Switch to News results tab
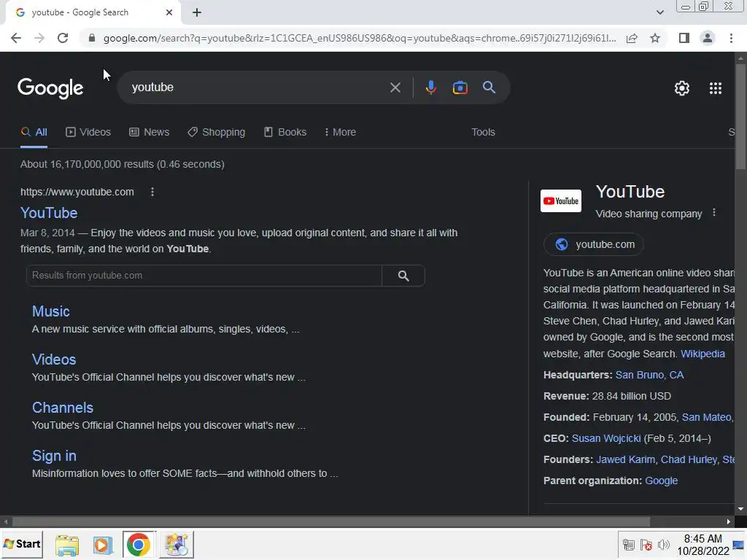Image resolution: width=747 pixels, height=560 pixels. [x=149, y=133]
